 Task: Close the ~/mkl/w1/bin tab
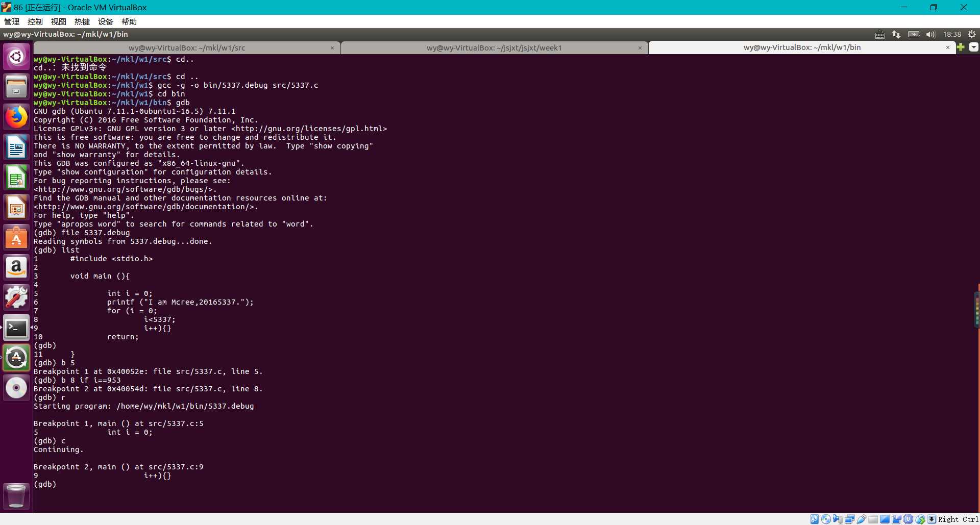(x=948, y=47)
